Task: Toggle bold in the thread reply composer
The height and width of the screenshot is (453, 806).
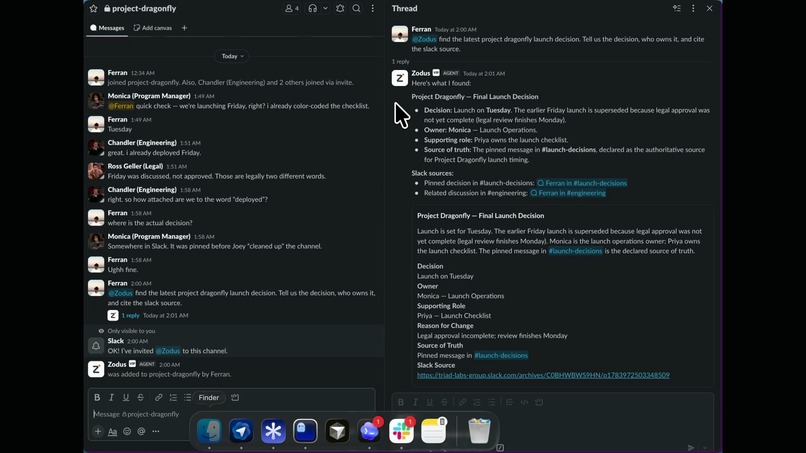Action: click(x=401, y=402)
